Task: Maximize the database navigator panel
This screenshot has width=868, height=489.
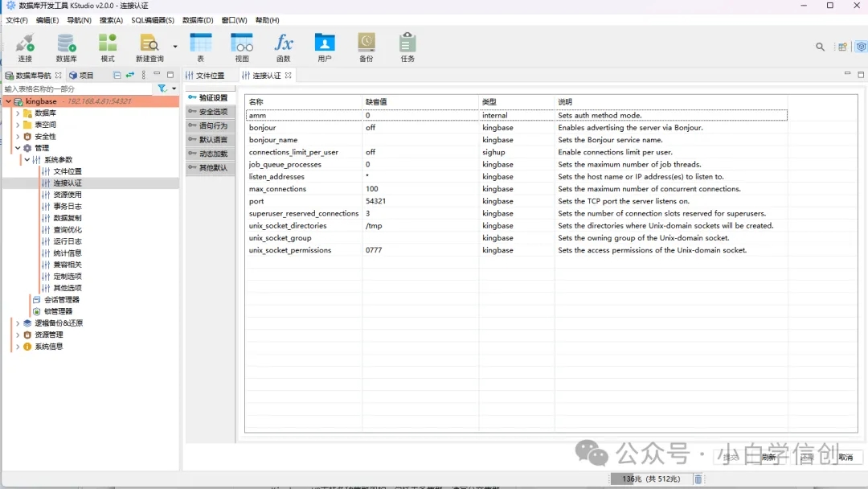Action: (x=170, y=74)
